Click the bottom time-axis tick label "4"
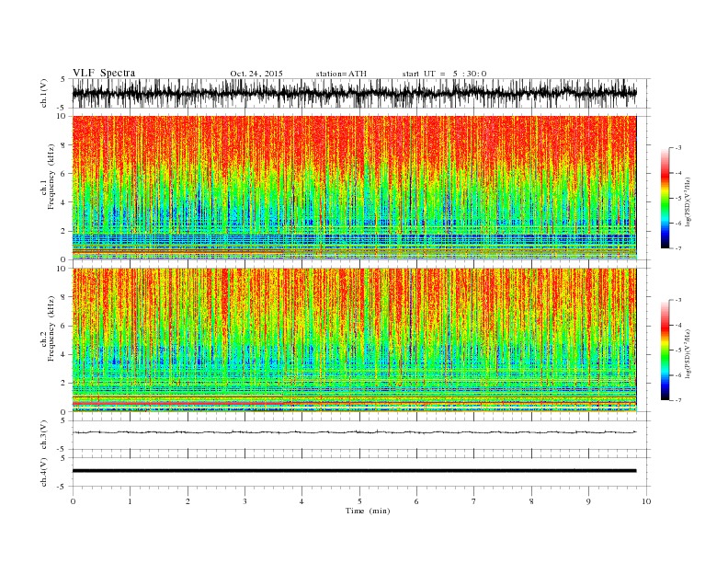 (301, 501)
